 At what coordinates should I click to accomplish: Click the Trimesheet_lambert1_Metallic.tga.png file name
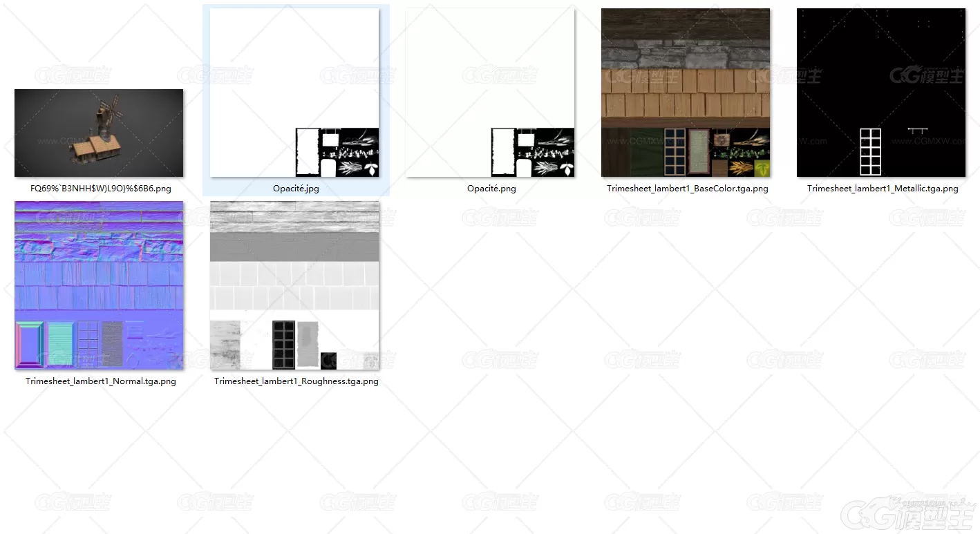pyautogui.click(x=883, y=188)
